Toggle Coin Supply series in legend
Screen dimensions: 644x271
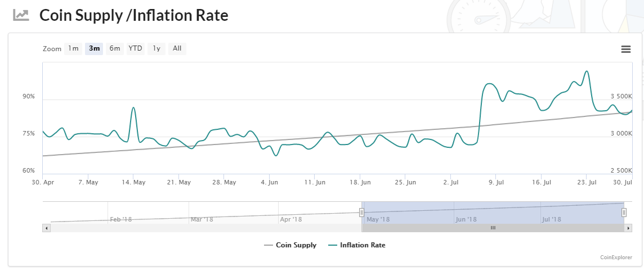click(290, 245)
